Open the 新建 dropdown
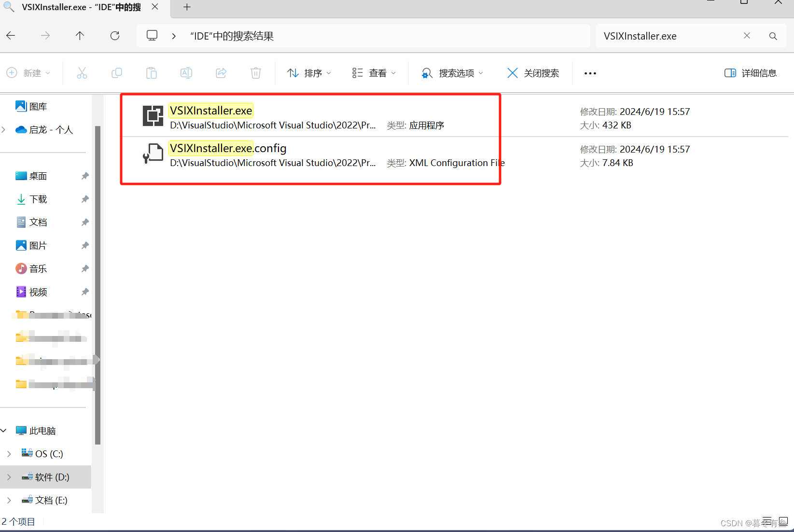The image size is (794, 532). 28,73
